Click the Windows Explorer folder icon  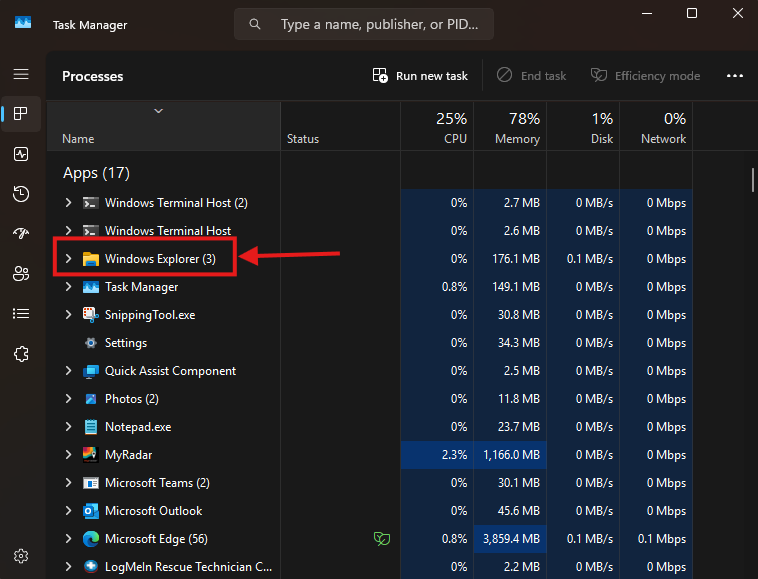point(90,259)
